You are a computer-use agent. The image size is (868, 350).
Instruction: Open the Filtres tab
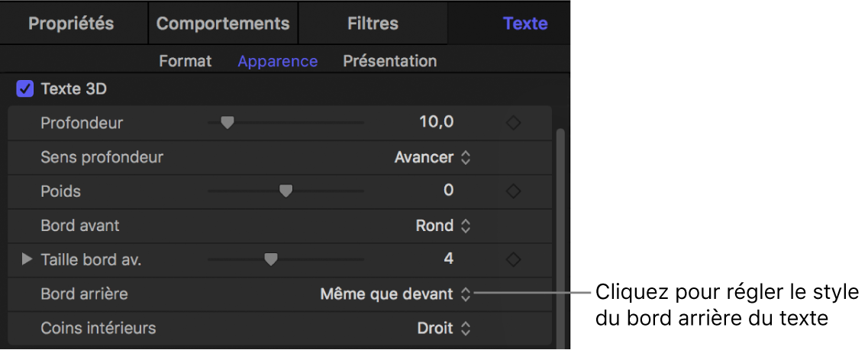373,23
